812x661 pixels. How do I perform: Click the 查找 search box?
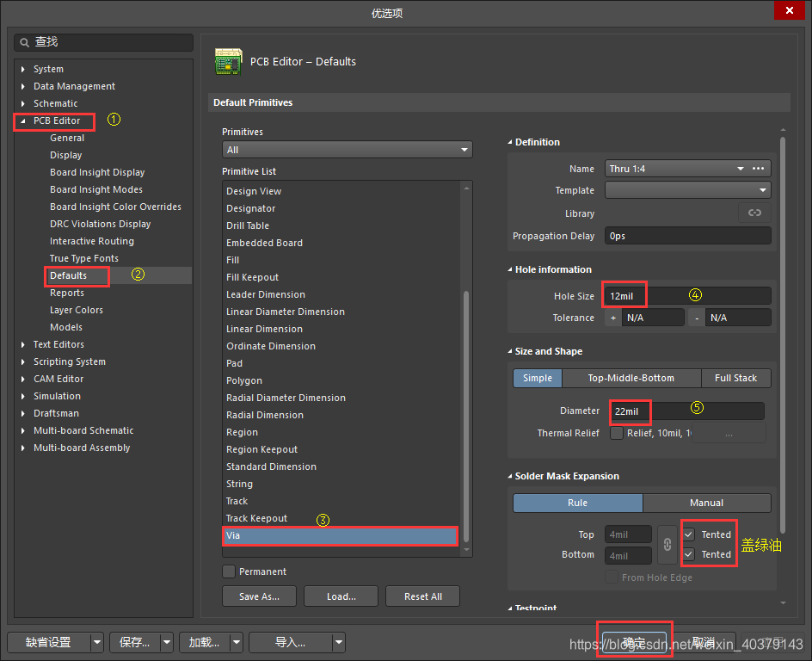103,42
